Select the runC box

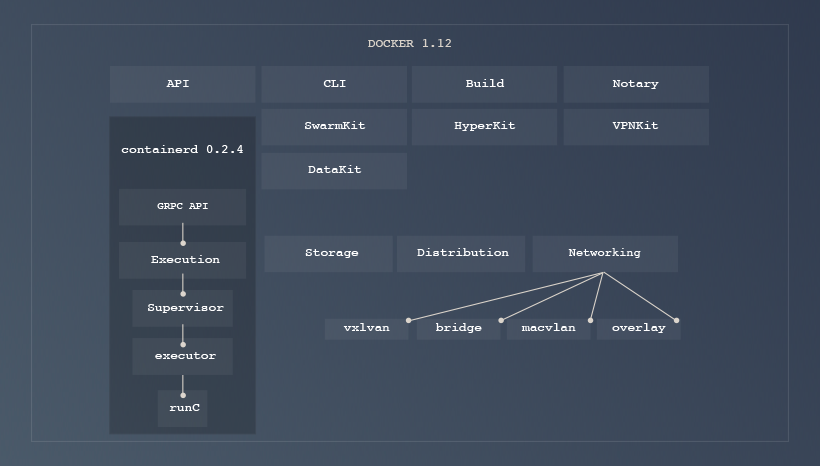pos(182,408)
